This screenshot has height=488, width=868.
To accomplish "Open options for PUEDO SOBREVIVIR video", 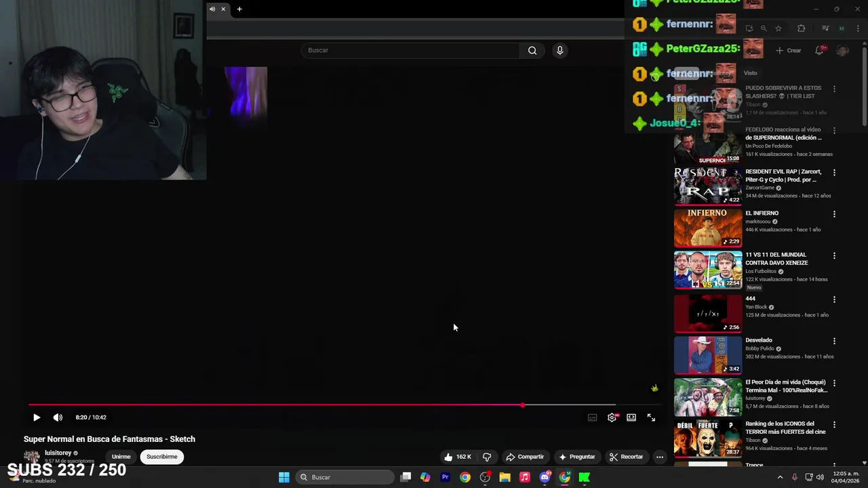I will click(x=834, y=89).
